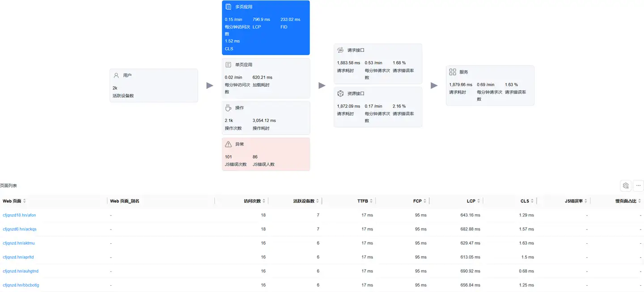Open the more options ellipsis button
This screenshot has height=292, width=644.
point(638,186)
